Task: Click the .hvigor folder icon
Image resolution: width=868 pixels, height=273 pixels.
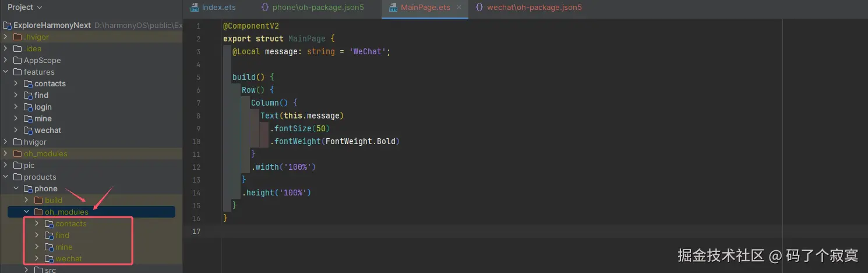Action: (x=17, y=37)
